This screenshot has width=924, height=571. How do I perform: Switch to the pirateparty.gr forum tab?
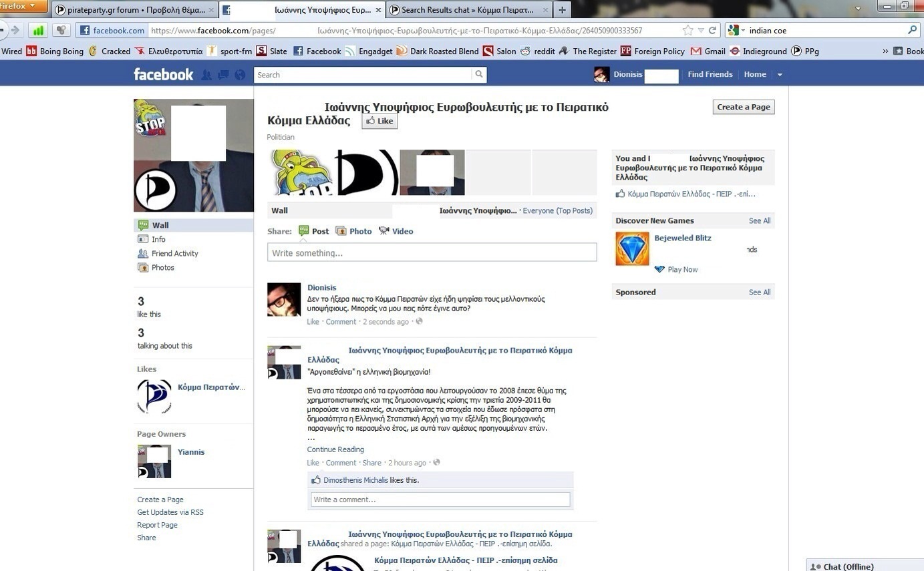(x=135, y=10)
